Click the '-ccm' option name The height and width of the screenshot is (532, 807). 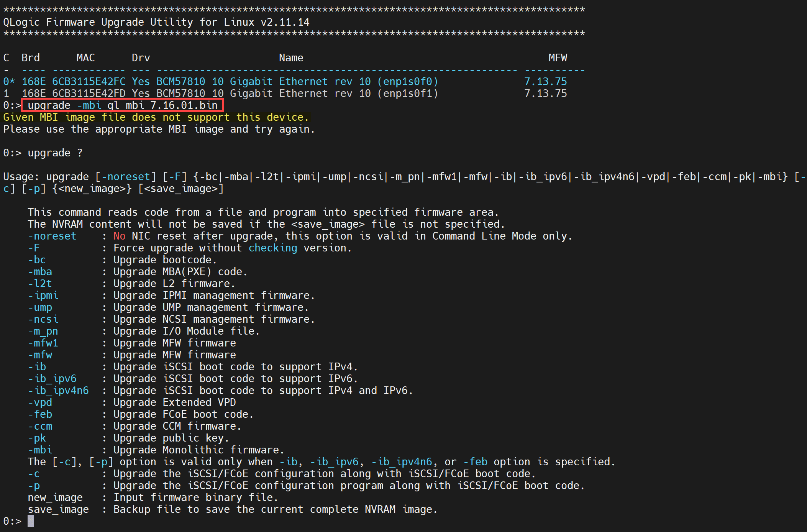[39, 426]
